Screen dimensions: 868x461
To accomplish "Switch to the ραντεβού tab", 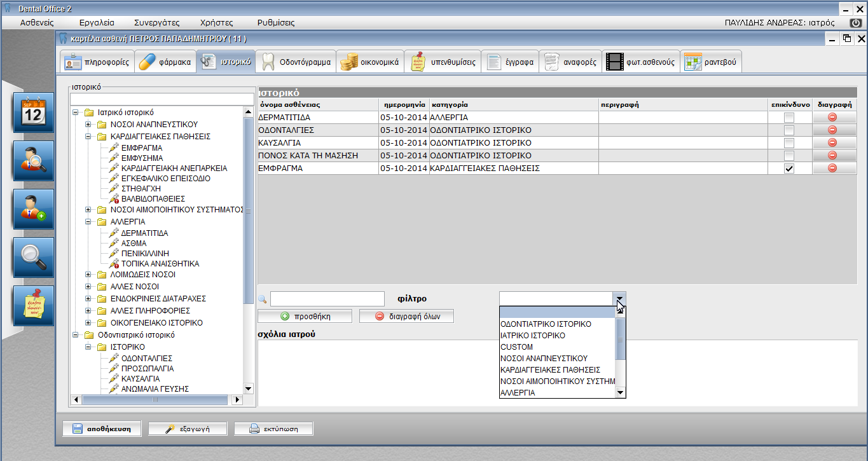I will 712,62.
